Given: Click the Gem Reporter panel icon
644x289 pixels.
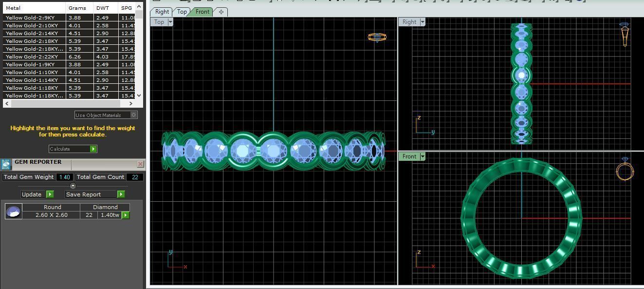Looking at the screenshot, I should [6, 164].
